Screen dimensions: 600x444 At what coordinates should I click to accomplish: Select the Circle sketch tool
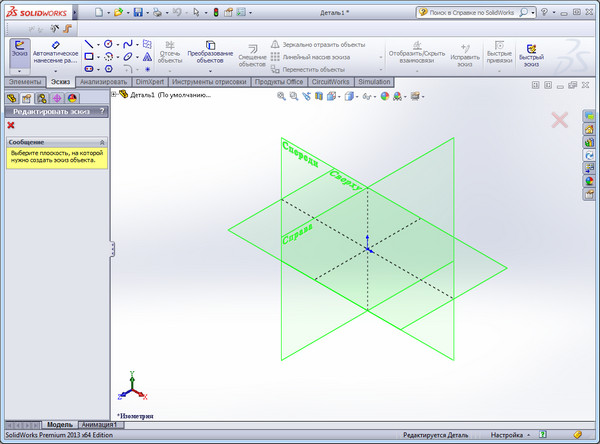click(x=108, y=44)
